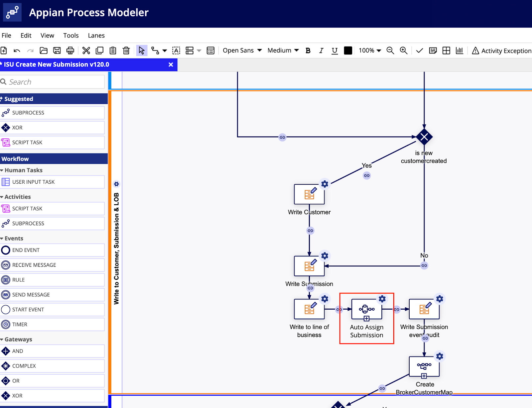Viewport: 532px width, 408px height.
Task: Click the black text color swatch
Action: [x=348, y=51]
